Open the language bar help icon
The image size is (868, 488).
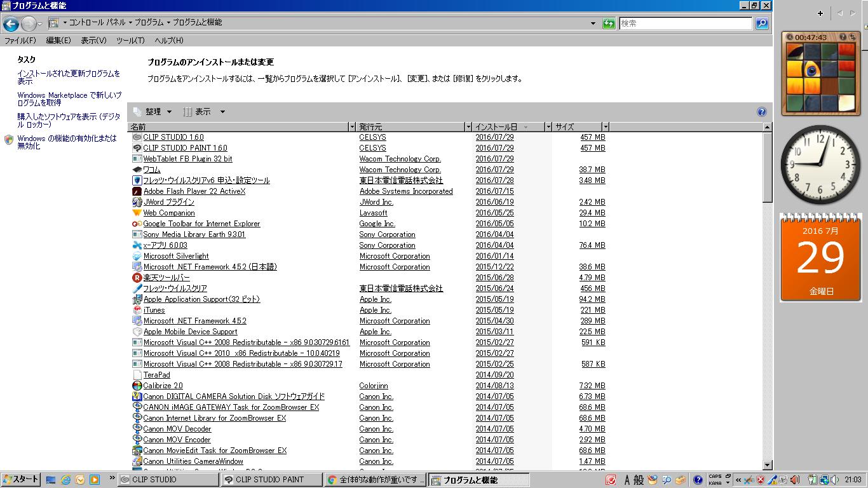(x=698, y=480)
